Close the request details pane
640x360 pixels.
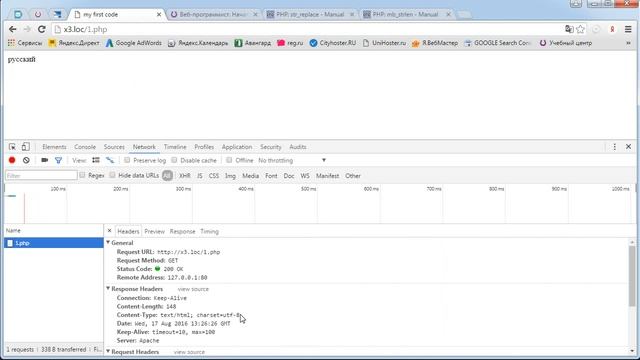(x=109, y=231)
